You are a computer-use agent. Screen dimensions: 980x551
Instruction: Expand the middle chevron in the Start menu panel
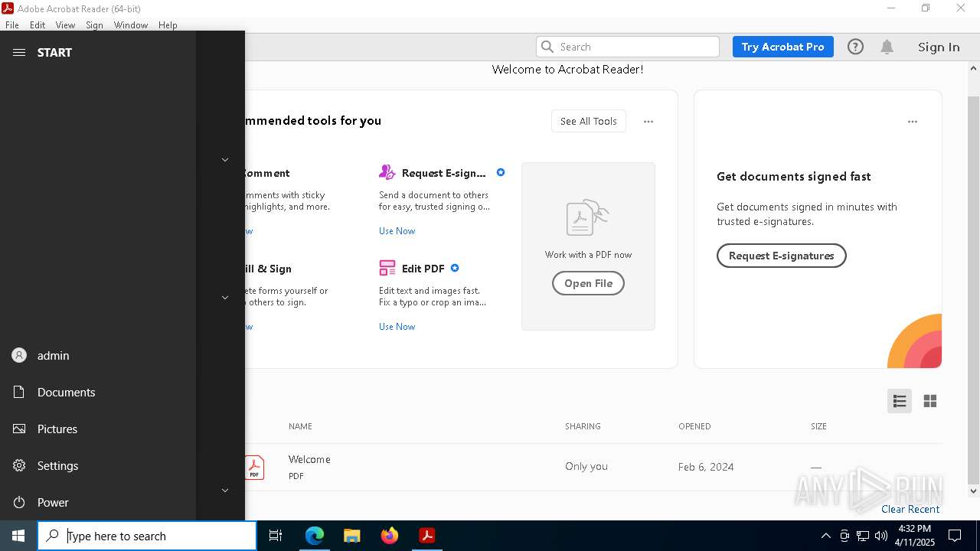(x=225, y=297)
